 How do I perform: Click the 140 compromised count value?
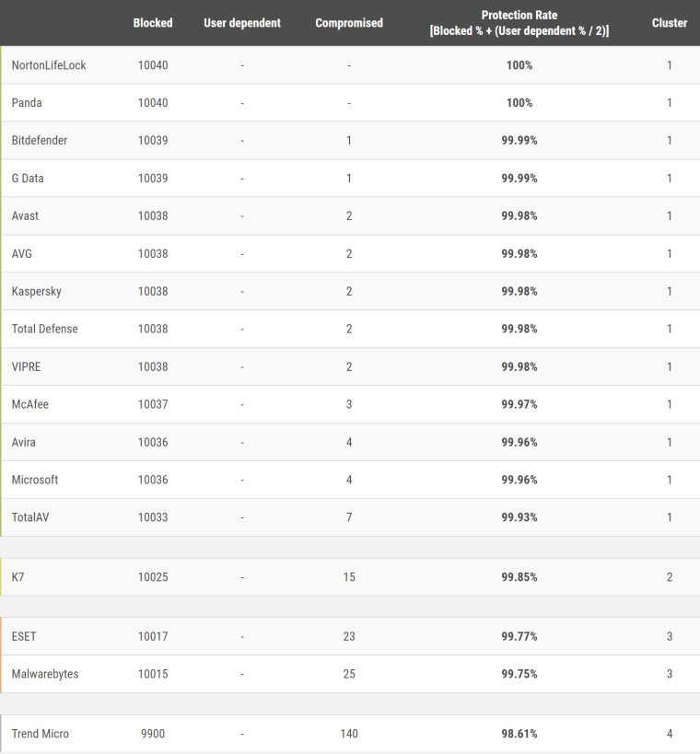(349, 735)
